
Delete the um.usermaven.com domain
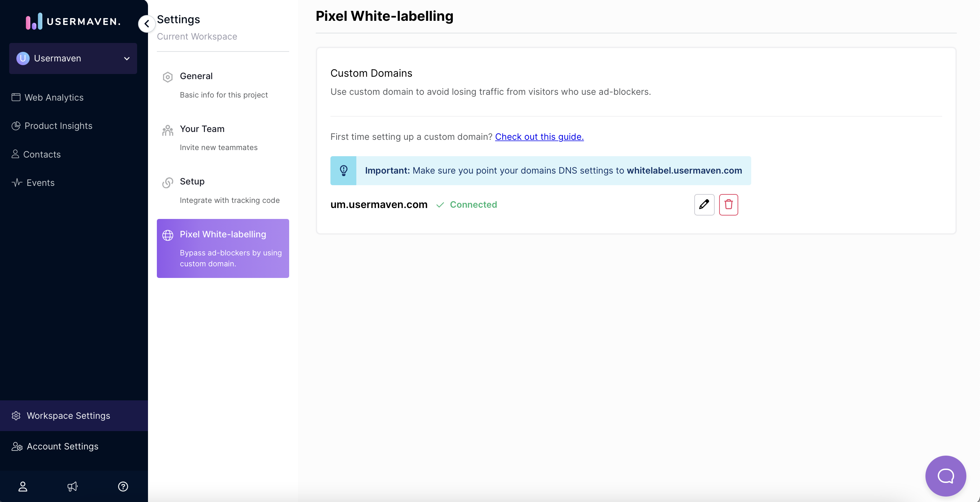(729, 205)
